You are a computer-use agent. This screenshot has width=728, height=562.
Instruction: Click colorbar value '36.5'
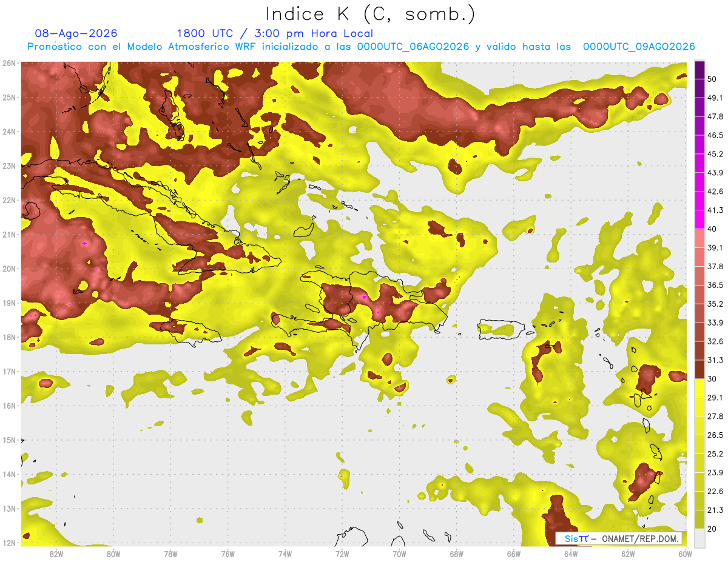click(715, 285)
